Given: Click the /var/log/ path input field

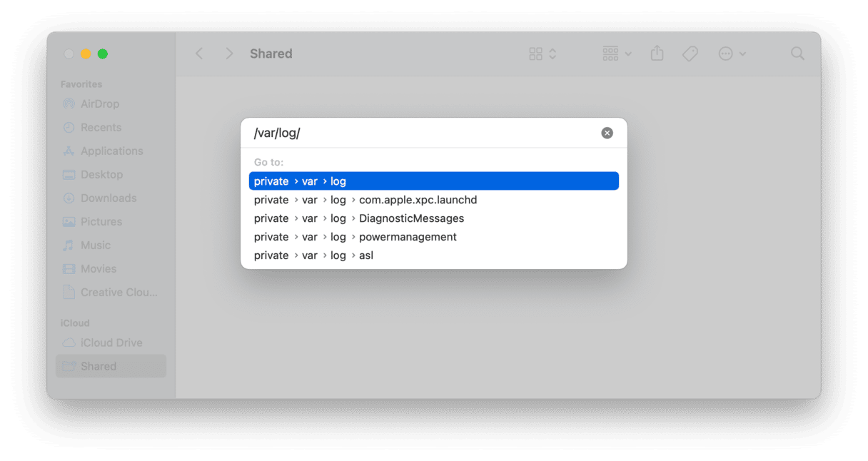Looking at the screenshot, I should (421, 133).
